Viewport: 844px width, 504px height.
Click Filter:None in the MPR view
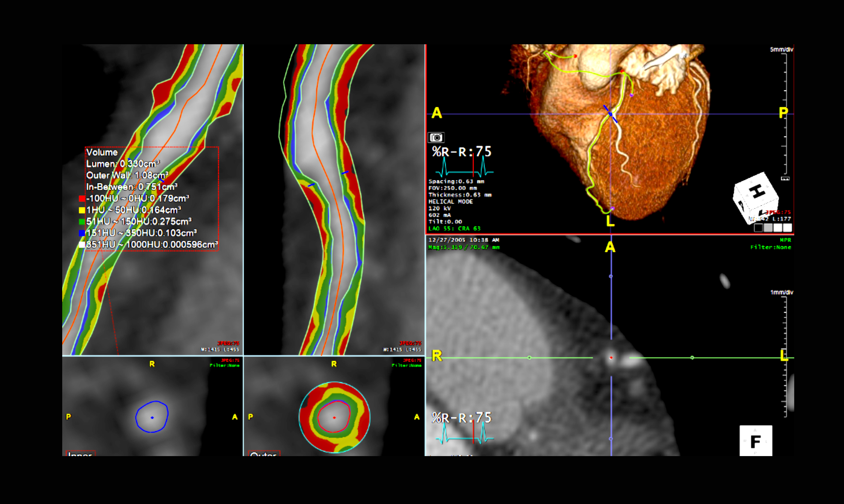770,247
